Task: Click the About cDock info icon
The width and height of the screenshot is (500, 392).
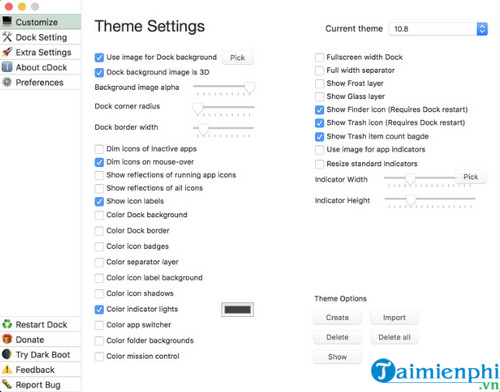Action: 7,67
